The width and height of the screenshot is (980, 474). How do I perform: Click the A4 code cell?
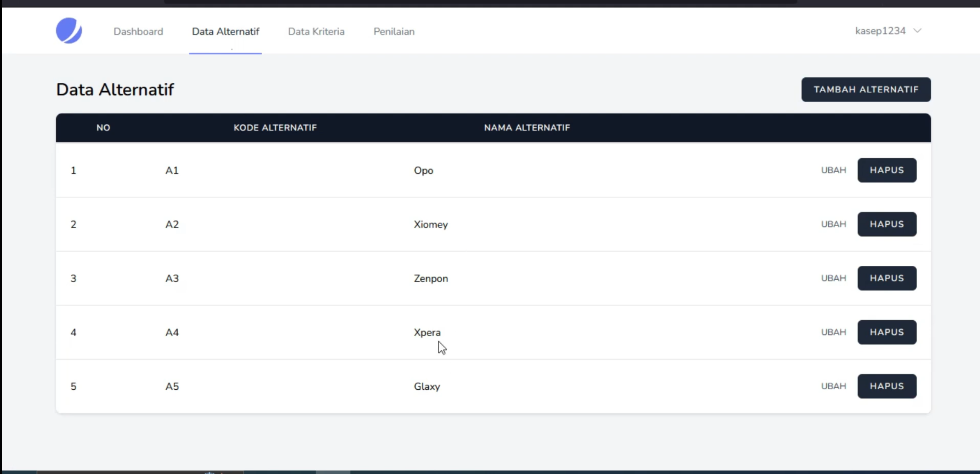172,332
